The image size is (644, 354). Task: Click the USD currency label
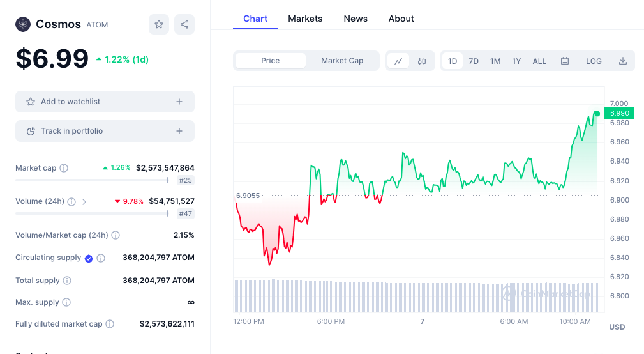617,327
